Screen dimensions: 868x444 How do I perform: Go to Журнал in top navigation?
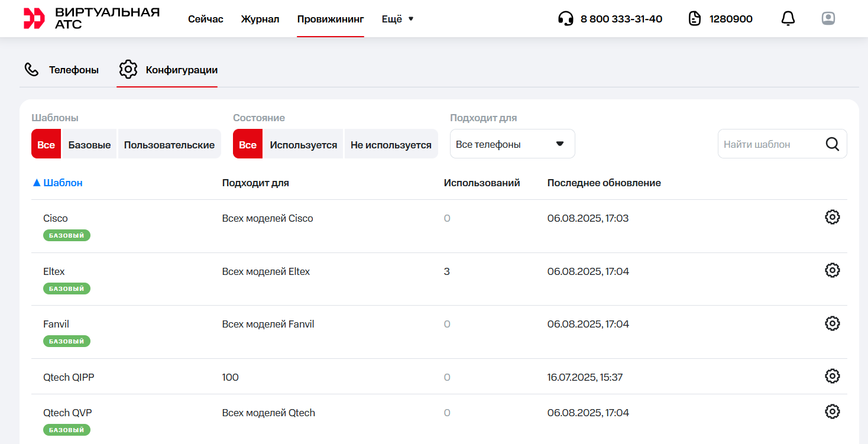[x=260, y=19]
